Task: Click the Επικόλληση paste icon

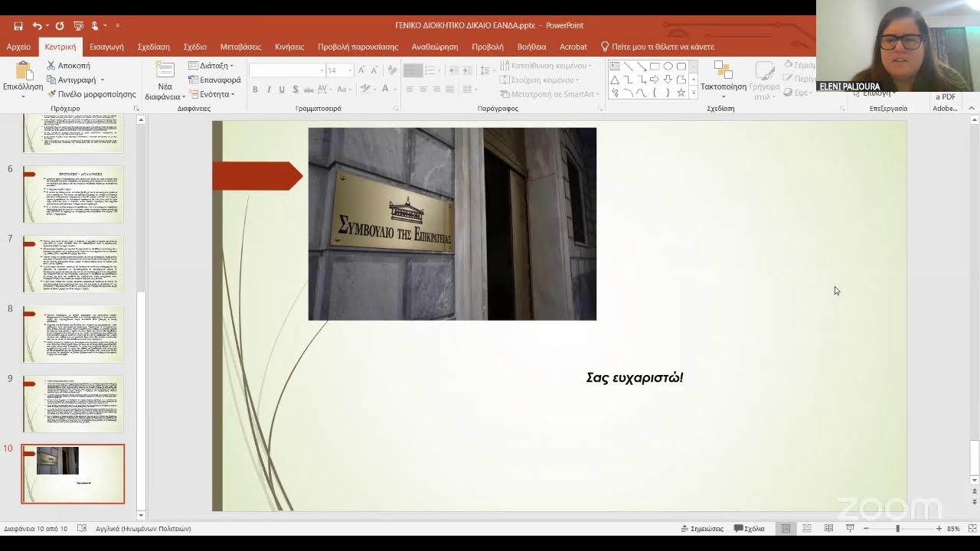Action: click(x=24, y=71)
